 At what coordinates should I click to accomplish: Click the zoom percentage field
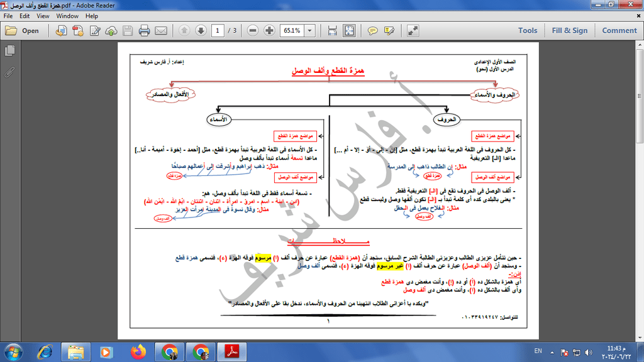coord(292,31)
